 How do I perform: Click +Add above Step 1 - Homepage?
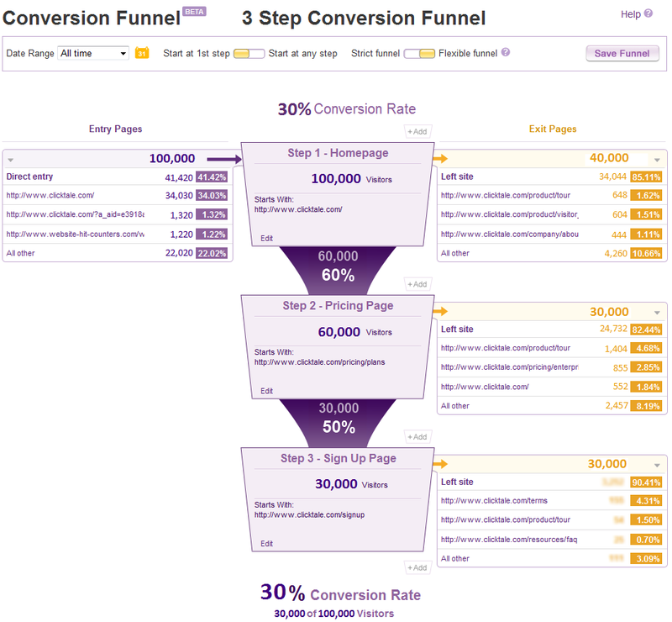pyautogui.click(x=417, y=131)
